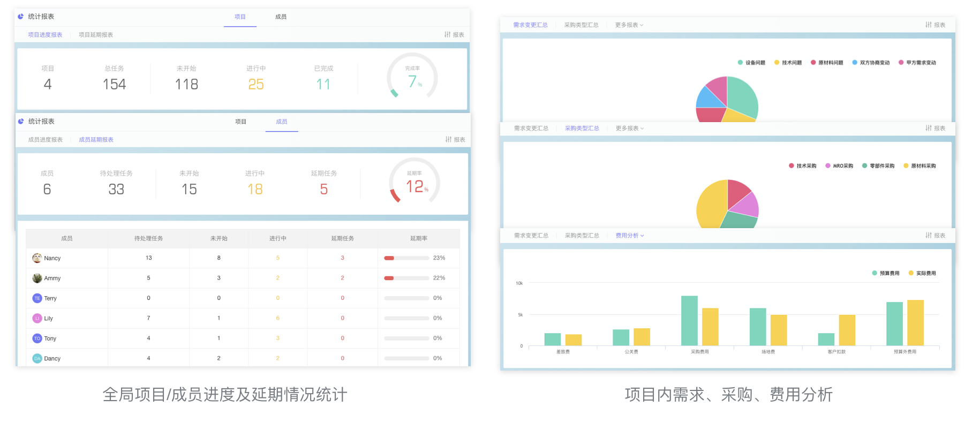Screen dimensions: 980x422
Task: Select 项目 tab in the member report panel
Action: pyautogui.click(x=241, y=122)
